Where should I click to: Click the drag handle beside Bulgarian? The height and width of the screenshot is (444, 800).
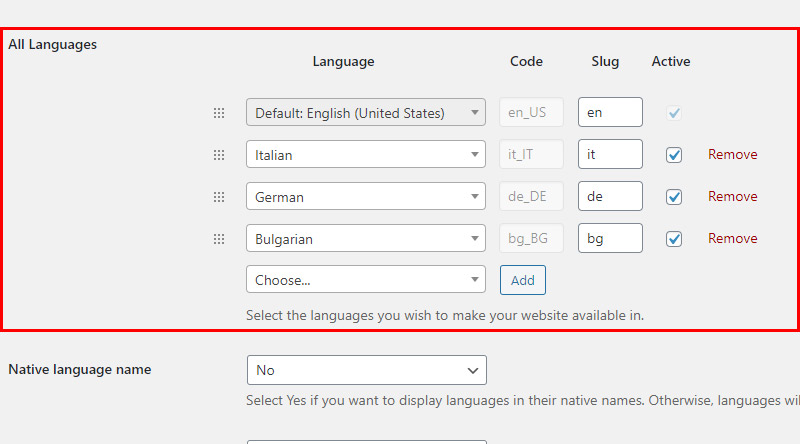click(219, 239)
